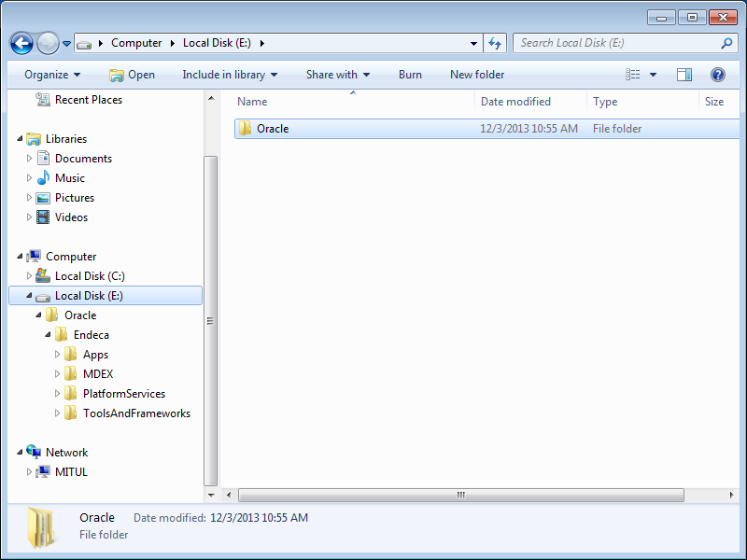Click the Burn button
This screenshot has height=560, width=747.
point(410,75)
